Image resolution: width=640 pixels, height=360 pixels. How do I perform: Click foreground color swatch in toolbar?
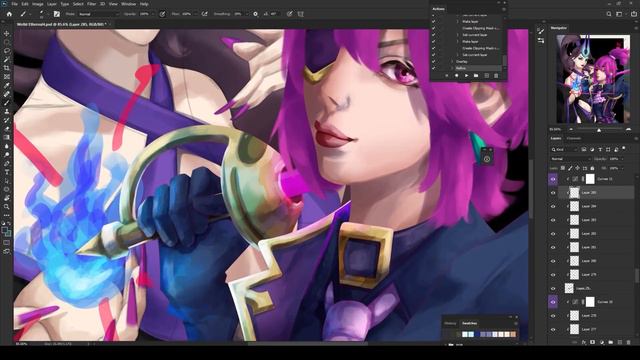pos(5,231)
